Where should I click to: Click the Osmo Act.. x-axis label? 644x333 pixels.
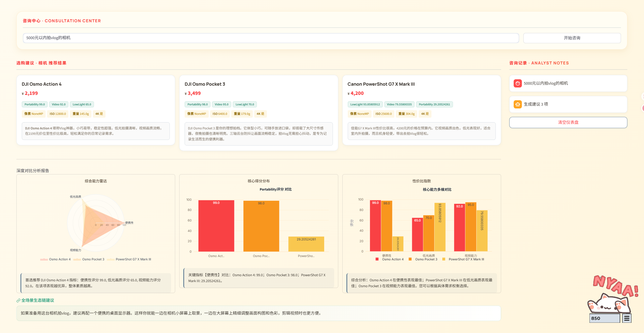point(216,256)
